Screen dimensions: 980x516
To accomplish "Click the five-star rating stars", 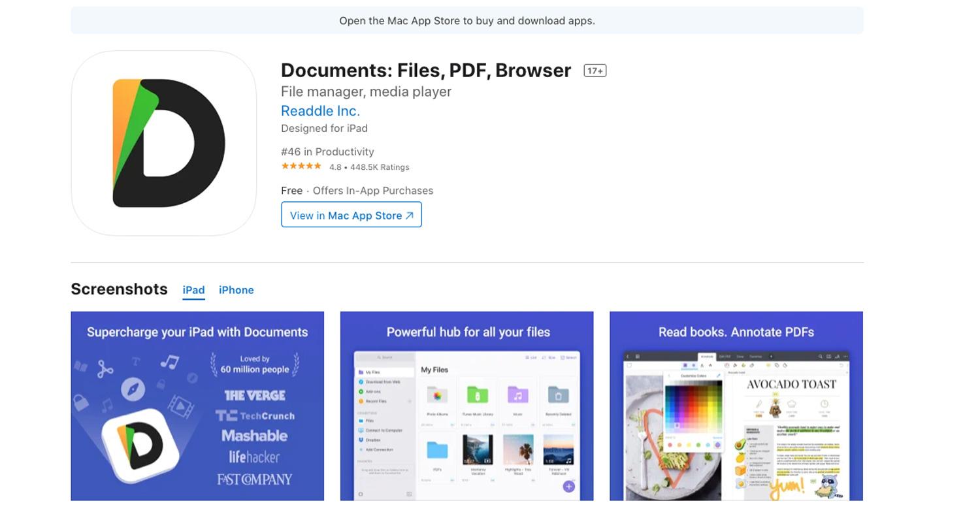I will coord(301,167).
